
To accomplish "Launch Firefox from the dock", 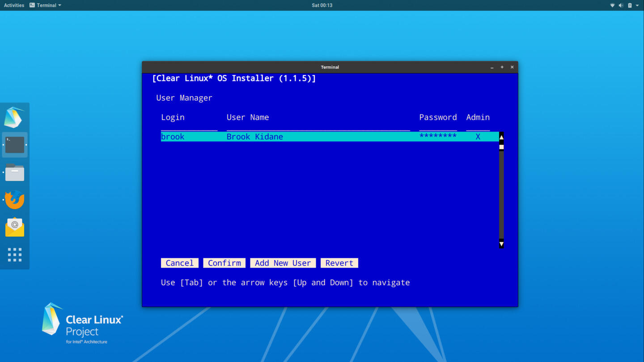I will tap(15, 200).
